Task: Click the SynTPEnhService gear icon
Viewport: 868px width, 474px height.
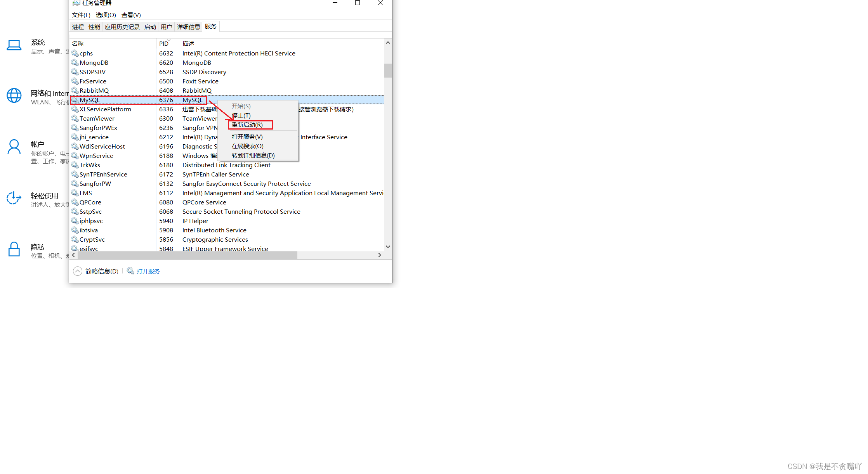Action: pyautogui.click(x=75, y=174)
